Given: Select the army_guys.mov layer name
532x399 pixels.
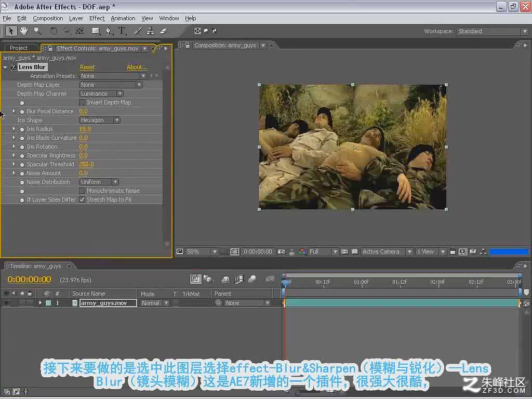Looking at the screenshot, I should [x=108, y=303].
